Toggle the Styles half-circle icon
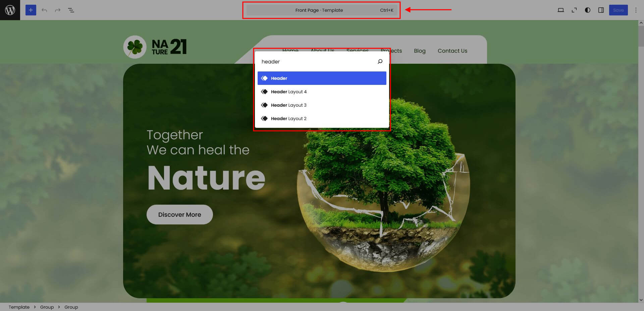644x311 pixels. click(588, 10)
